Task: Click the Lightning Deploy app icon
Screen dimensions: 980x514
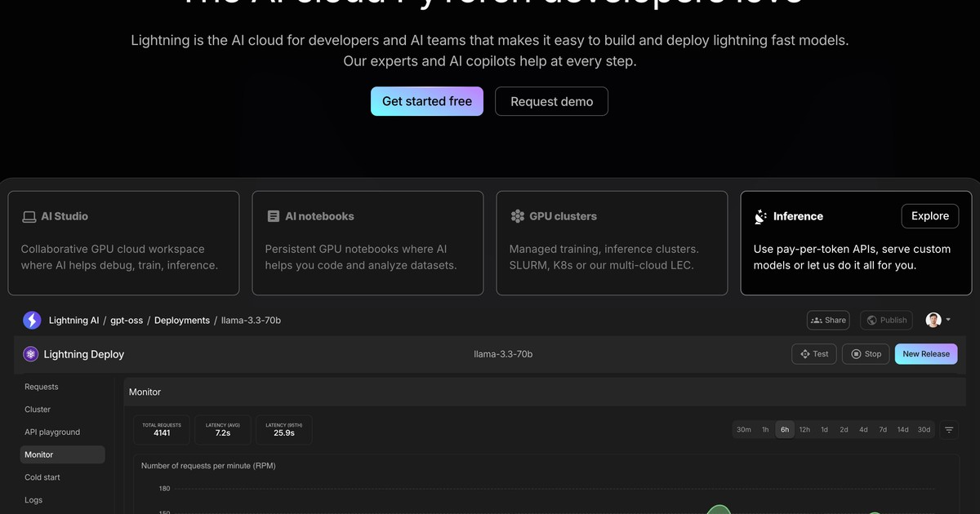Action: click(x=30, y=354)
